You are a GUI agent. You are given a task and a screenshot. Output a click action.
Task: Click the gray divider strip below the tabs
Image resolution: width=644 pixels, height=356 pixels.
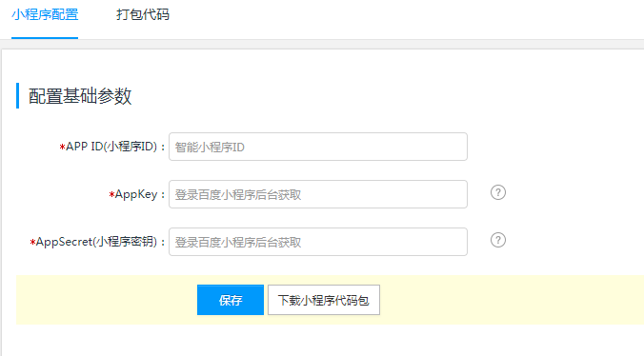[x=322, y=45]
